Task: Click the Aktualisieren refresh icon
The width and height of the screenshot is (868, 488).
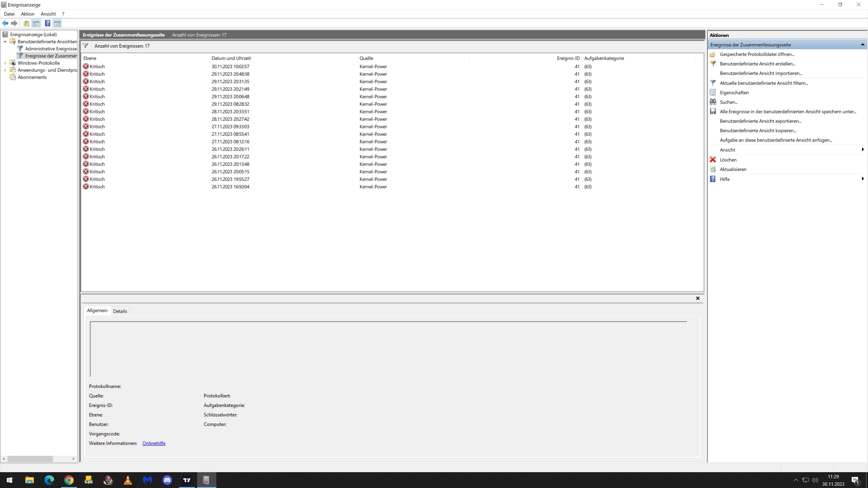Action: (713, 169)
